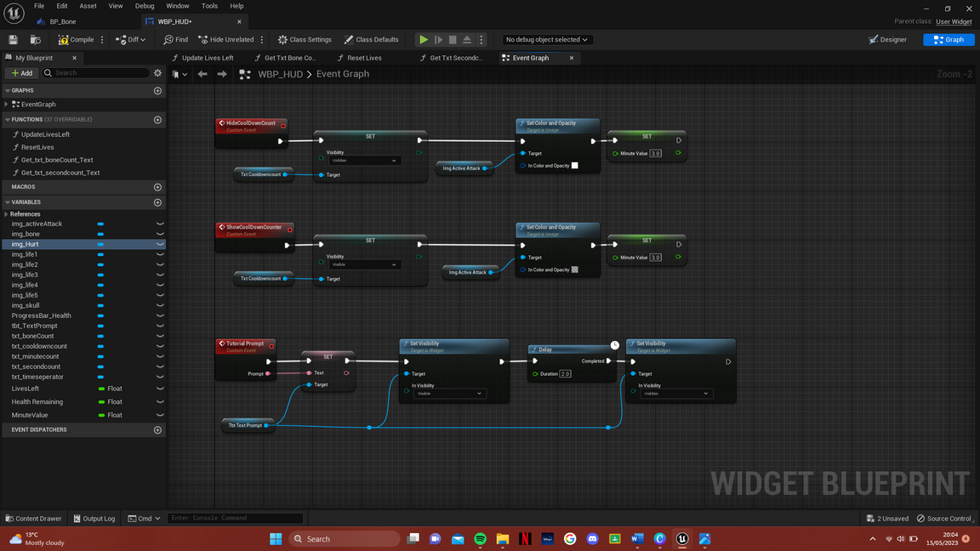Viewport: 980px width, 551px height.
Task: Open the Diff dropdown menu
Action: tap(130, 39)
